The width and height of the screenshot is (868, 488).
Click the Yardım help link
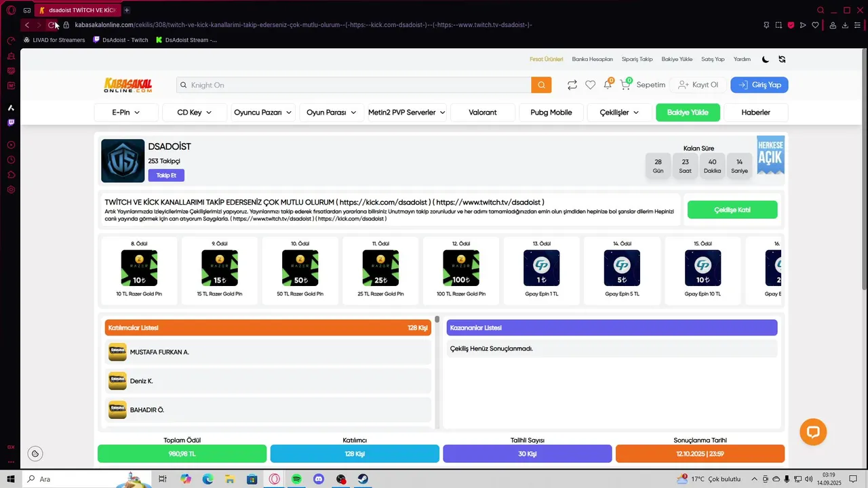tap(742, 59)
